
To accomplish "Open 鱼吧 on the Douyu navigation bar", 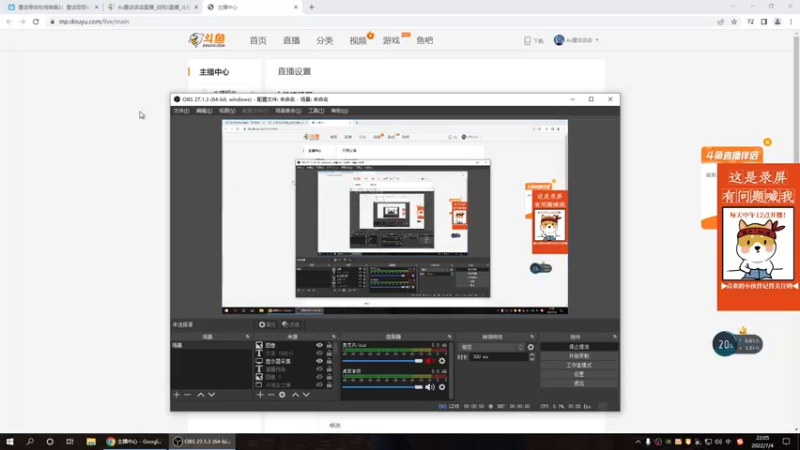I will tap(424, 40).
